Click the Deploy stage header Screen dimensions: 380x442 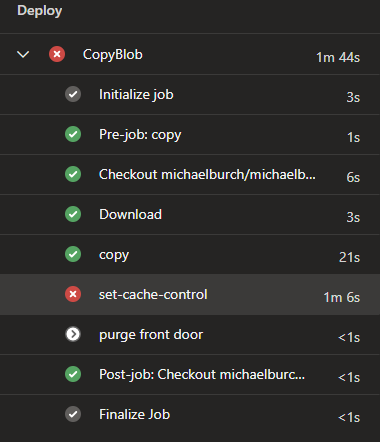click(x=40, y=11)
